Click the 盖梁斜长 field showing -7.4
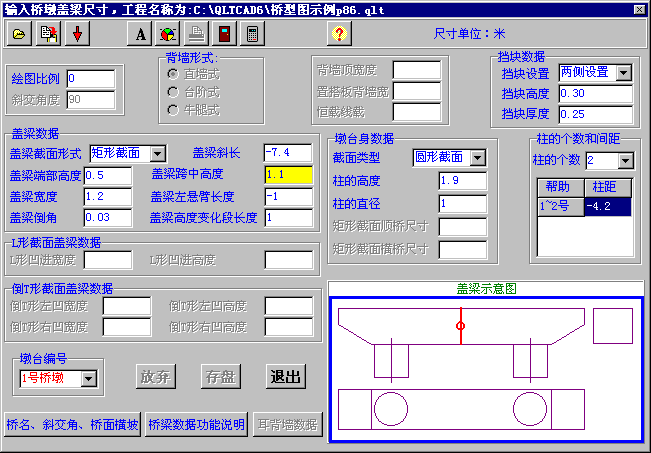 click(288, 153)
